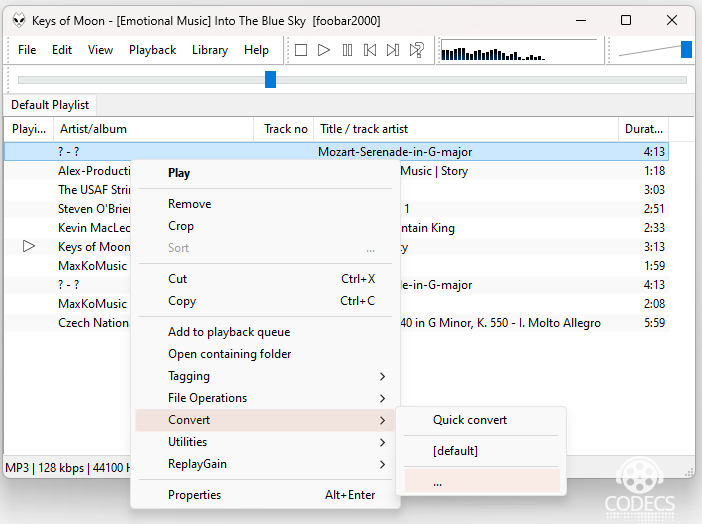Switch to Default Playlist tab
The width and height of the screenshot is (702, 524).
[50, 105]
